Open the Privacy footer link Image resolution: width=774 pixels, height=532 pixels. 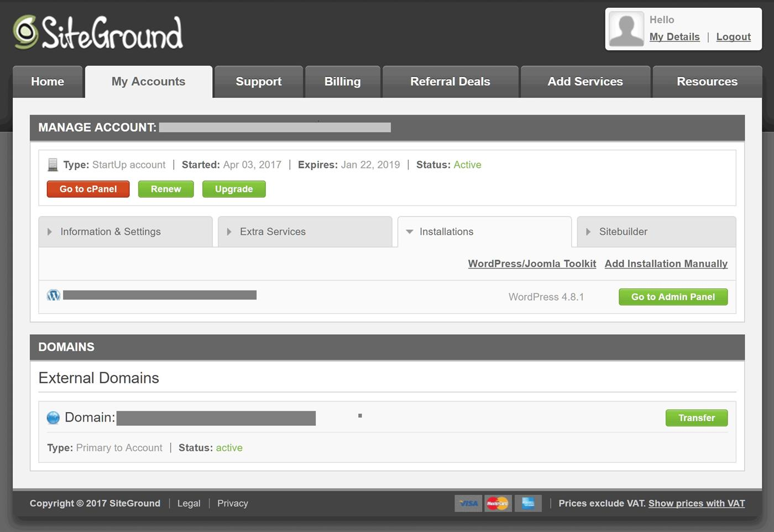click(233, 503)
